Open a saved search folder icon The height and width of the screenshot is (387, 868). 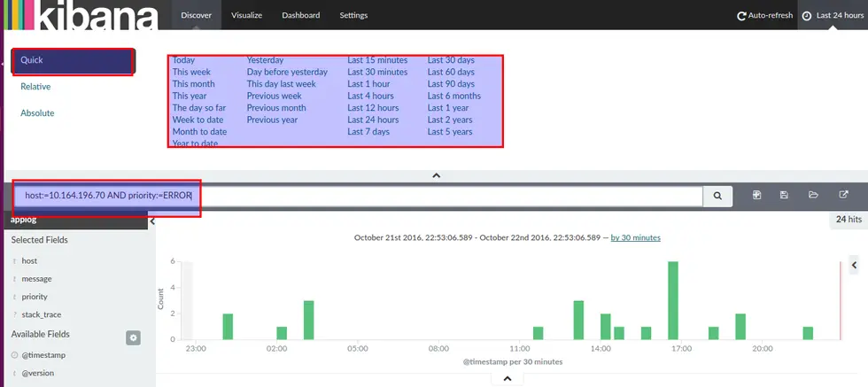813,195
